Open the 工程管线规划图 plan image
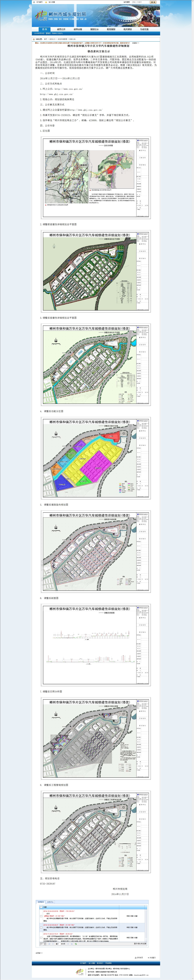This screenshot has width=194, height=980. [96, 832]
